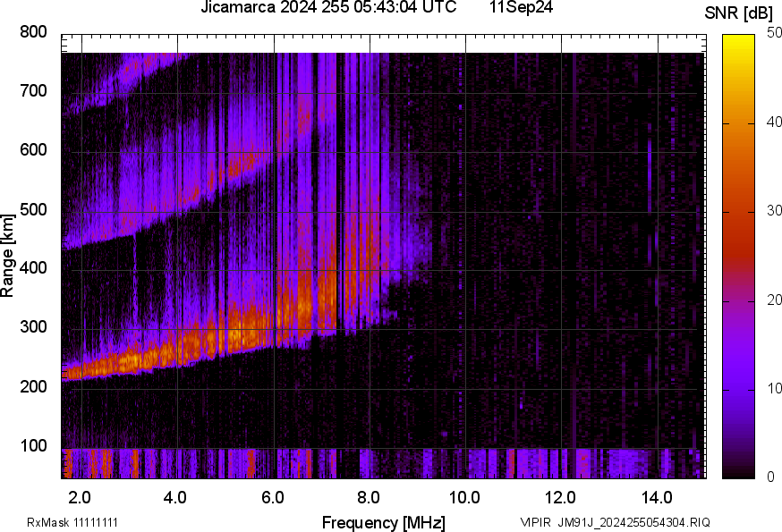Click the yellow top of the SNR colorbar

tap(739, 39)
